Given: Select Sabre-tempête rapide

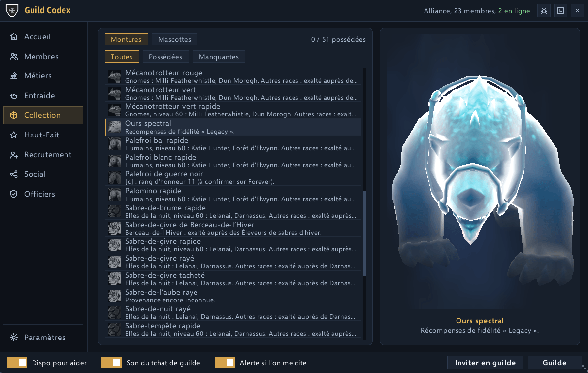Looking at the screenshot, I should [233, 330].
